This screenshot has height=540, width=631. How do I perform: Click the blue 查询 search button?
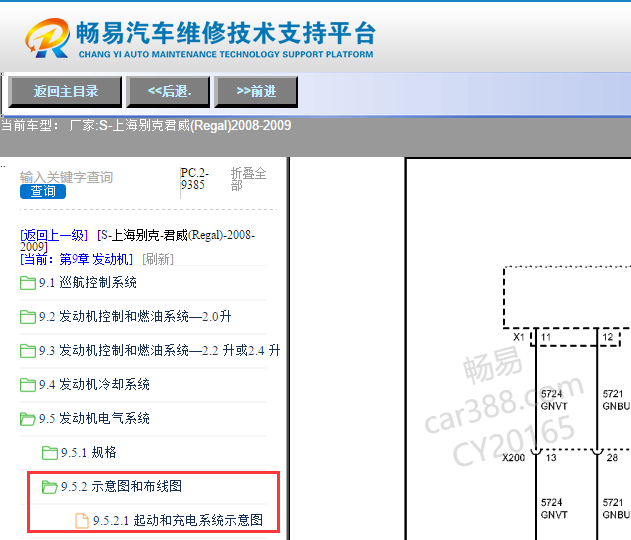coord(43,191)
